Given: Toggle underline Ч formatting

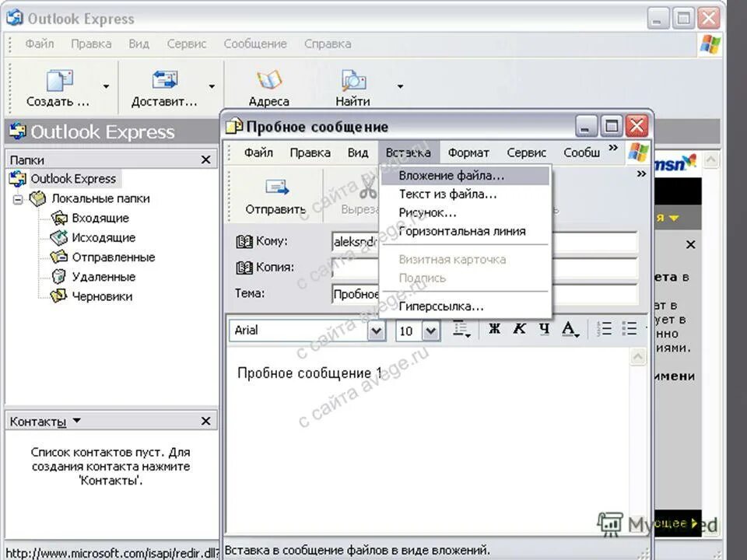Looking at the screenshot, I should 544,328.
